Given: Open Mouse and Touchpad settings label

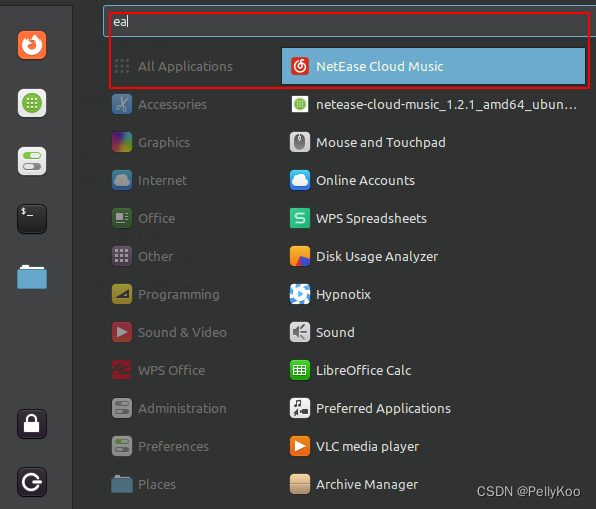Looking at the screenshot, I should pos(381,143).
